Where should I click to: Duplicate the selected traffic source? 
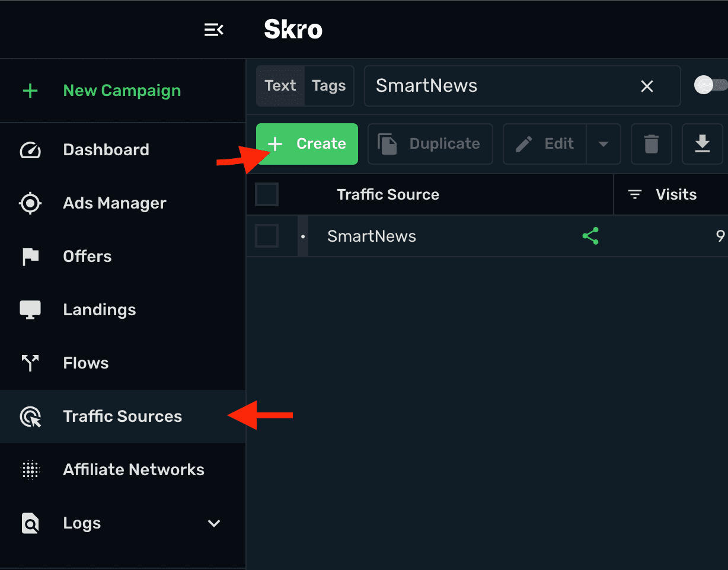coord(430,144)
